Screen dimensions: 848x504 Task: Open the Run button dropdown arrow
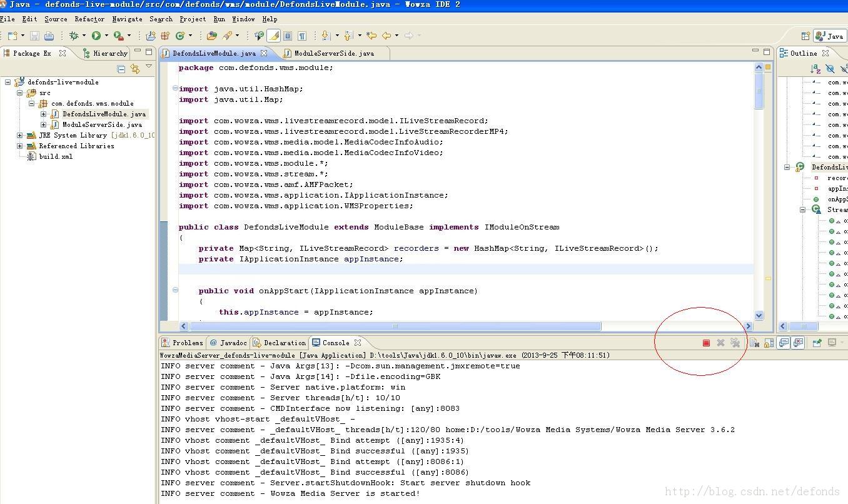pyautogui.click(x=106, y=36)
